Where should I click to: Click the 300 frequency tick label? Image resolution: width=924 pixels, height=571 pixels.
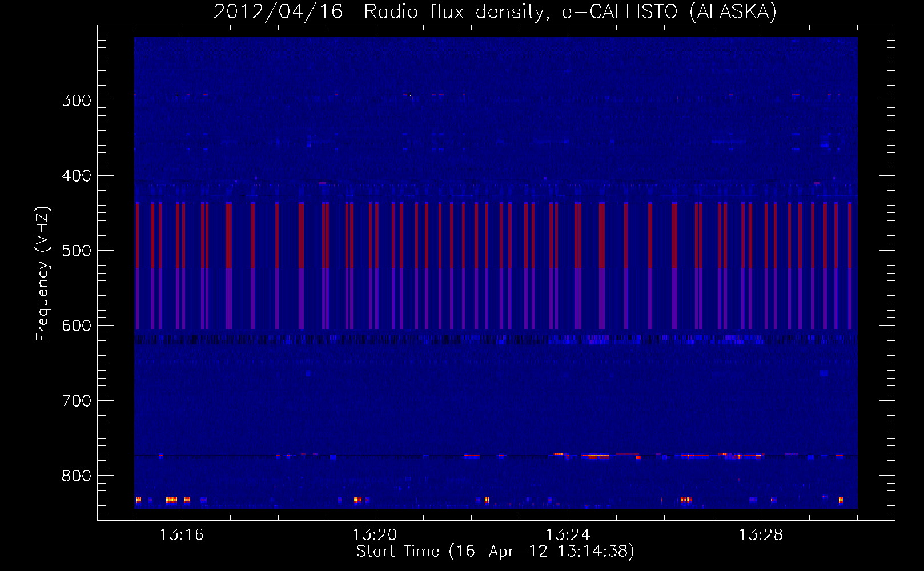coord(77,100)
